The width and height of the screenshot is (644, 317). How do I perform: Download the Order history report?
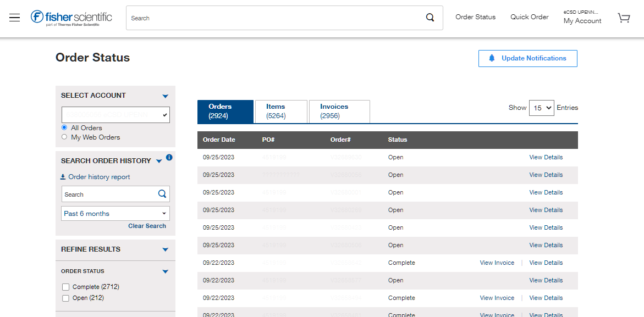(98, 177)
